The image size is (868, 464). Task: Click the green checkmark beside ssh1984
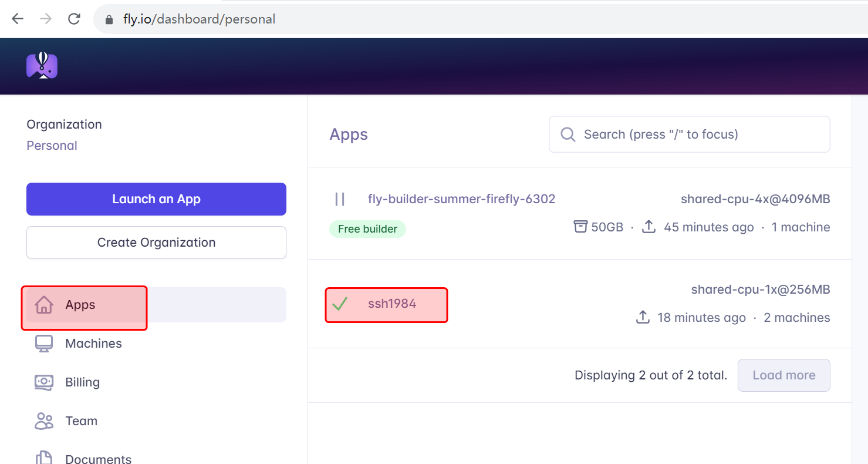(x=340, y=304)
